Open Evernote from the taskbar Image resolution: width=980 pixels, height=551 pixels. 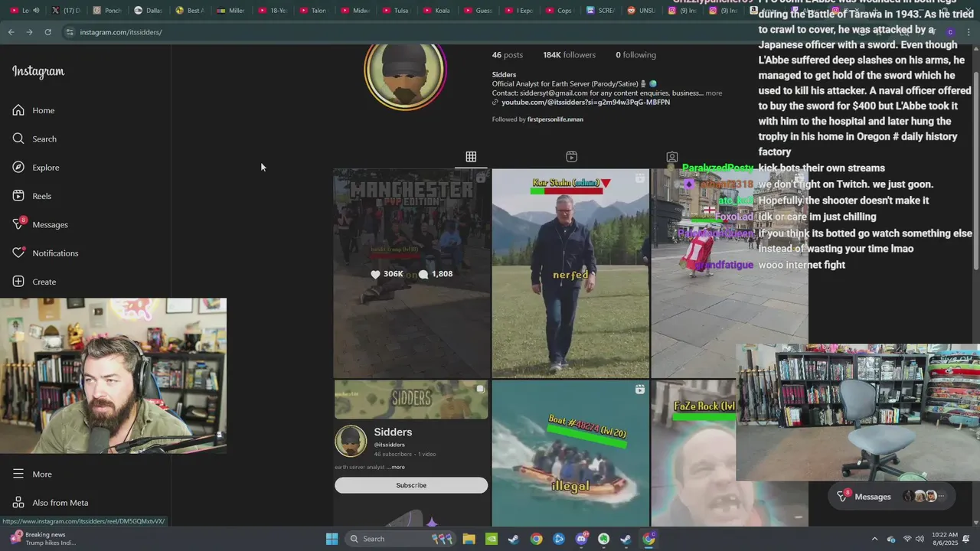point(603,539)
